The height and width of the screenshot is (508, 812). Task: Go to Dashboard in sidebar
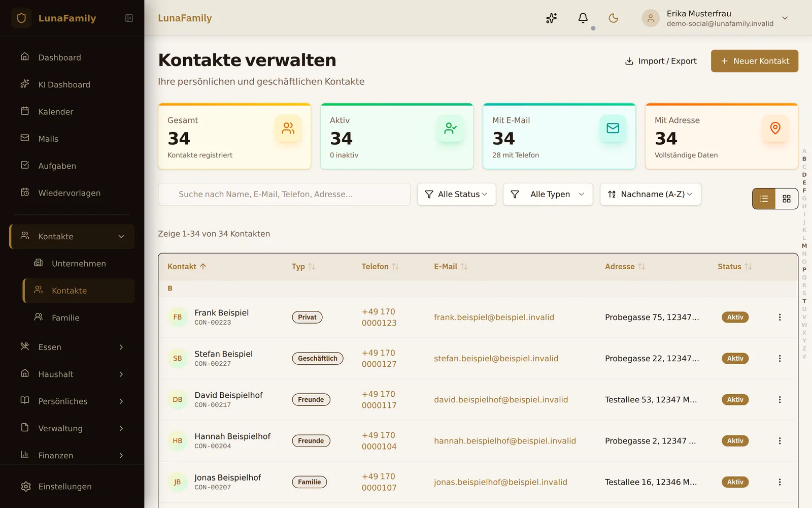coord(73,57)
